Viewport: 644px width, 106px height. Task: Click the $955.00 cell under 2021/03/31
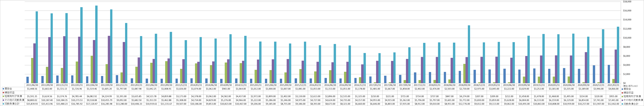coord(614,96)
